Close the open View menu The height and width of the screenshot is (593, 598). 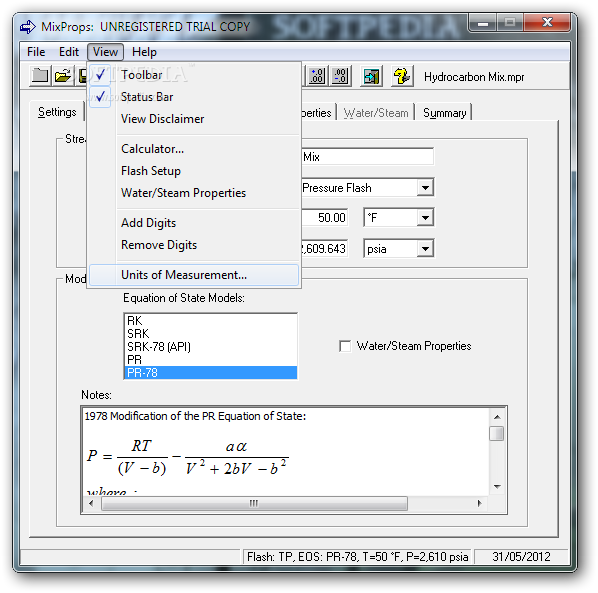(105, 52)
